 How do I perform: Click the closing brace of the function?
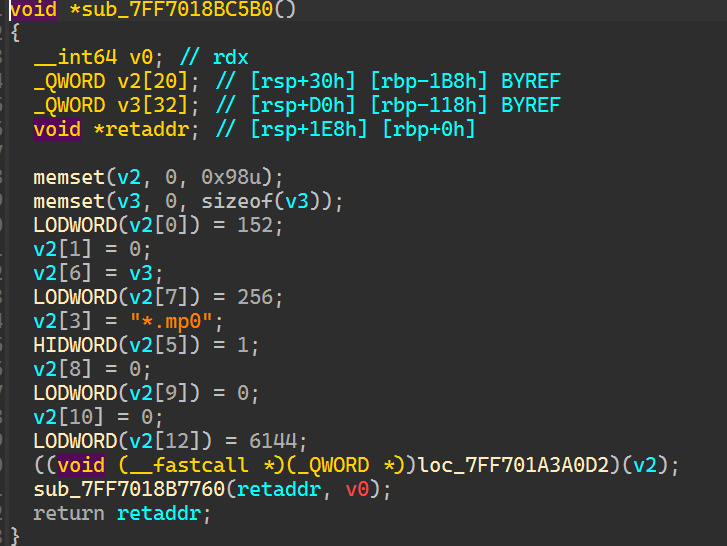pyautogui.click(x=15, y=536)
